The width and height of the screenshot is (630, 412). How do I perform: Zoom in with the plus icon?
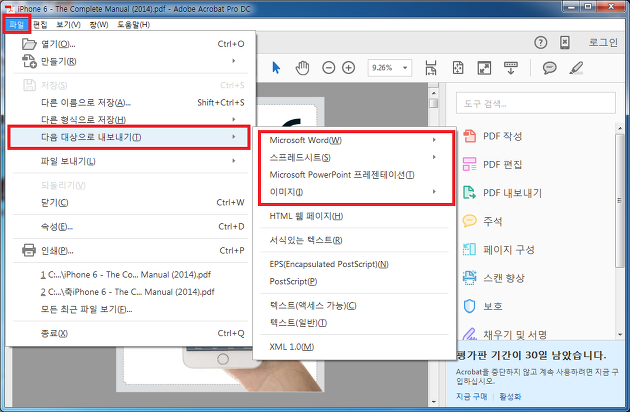pyautogui.click(x=348, y=68)
